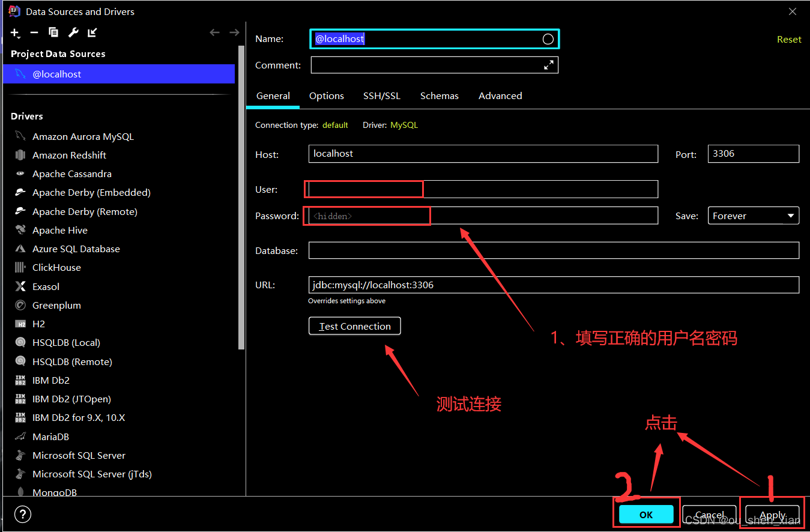Open the Save password dropdown showing Forever
The image size is (810, 532).
(754, 216)
